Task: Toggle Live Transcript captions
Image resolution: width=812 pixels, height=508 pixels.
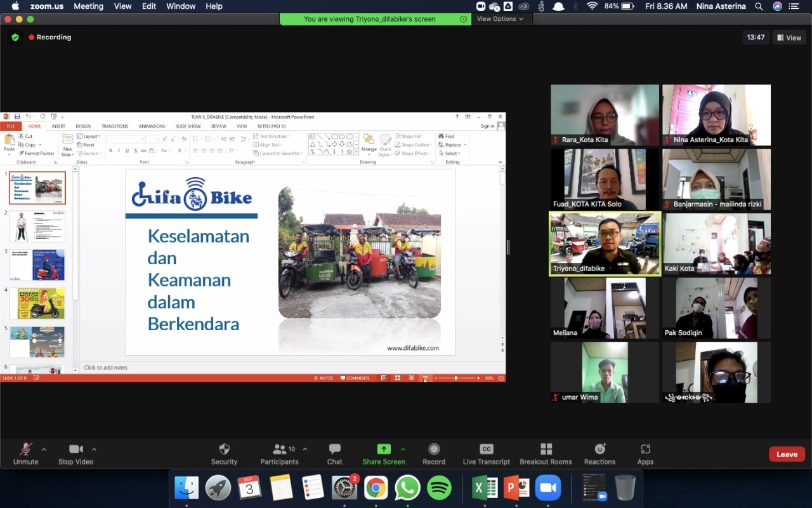Action: [x=486, y=454]
